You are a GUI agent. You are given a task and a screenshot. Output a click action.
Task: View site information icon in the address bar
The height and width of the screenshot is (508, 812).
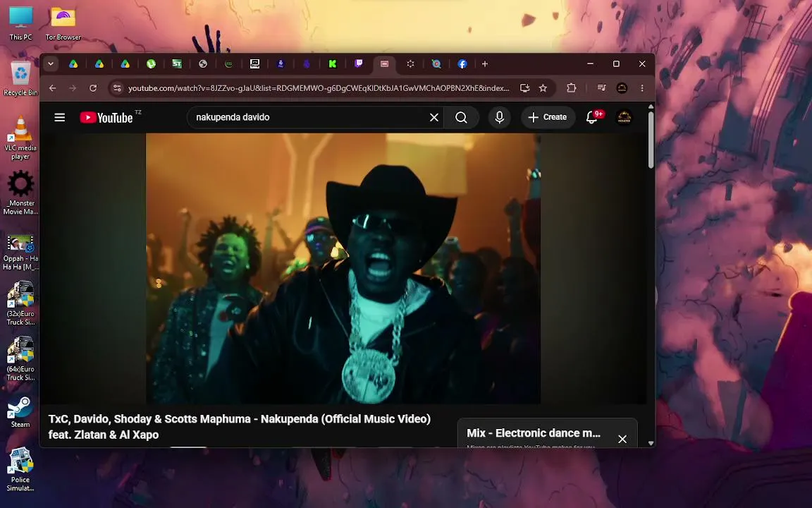pos(117,88)
